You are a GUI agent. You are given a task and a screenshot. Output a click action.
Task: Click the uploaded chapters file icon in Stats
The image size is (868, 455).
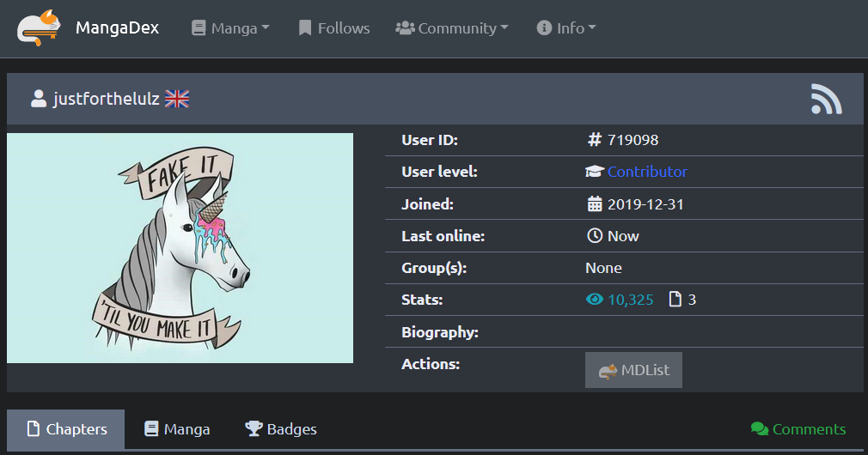[675, 300]
